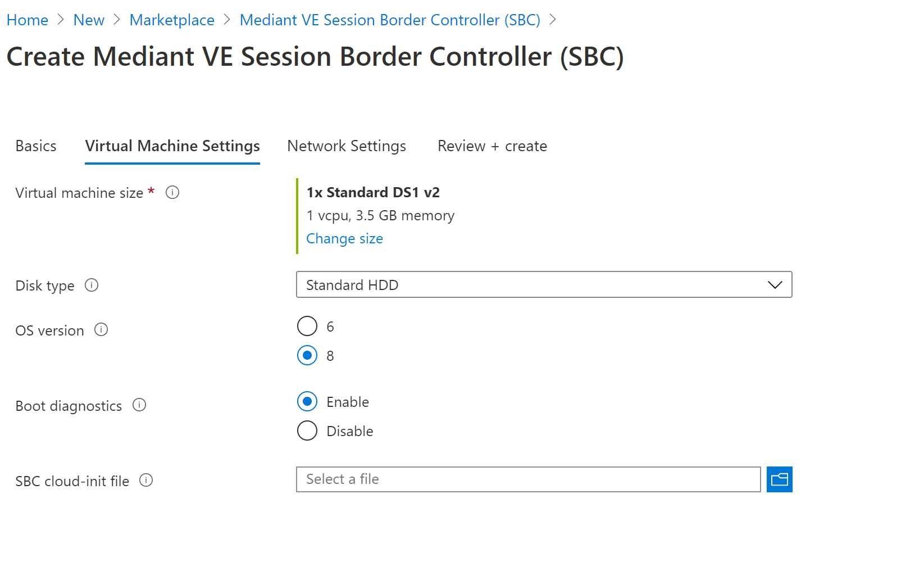Select OS version 8 radio button

307,355
